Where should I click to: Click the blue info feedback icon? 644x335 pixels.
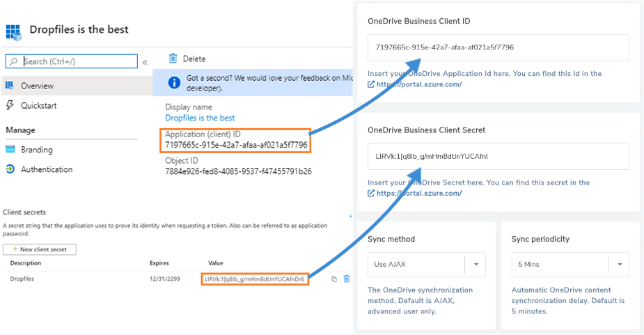coord(174,84)
